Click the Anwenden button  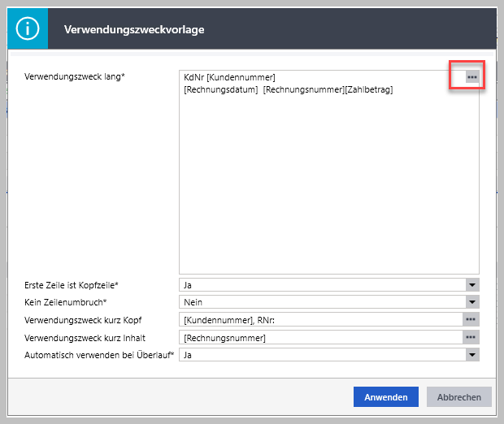tap(385, 397)
